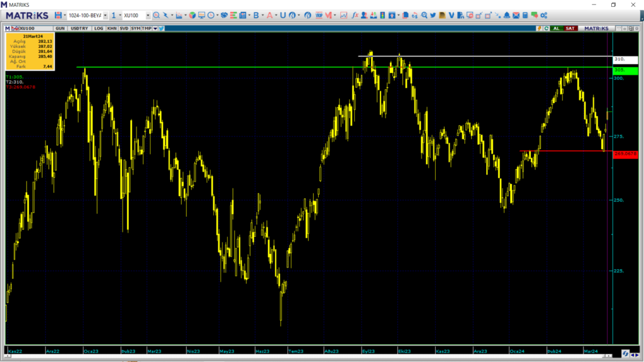Open the clock icon in the toolbar

pos(211,15)
